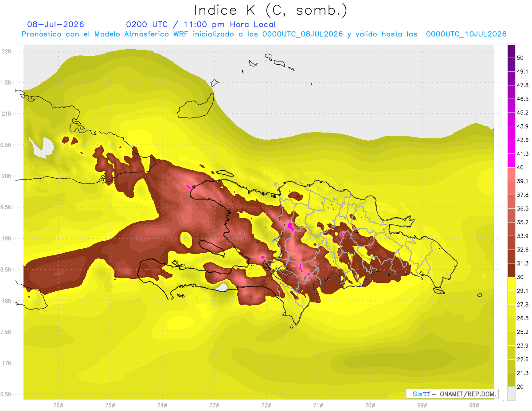Viewport: 532px width, 411px height.
Task: Click the 'Indice K (C, somb.)' chart title
Action: click(271, 10)
